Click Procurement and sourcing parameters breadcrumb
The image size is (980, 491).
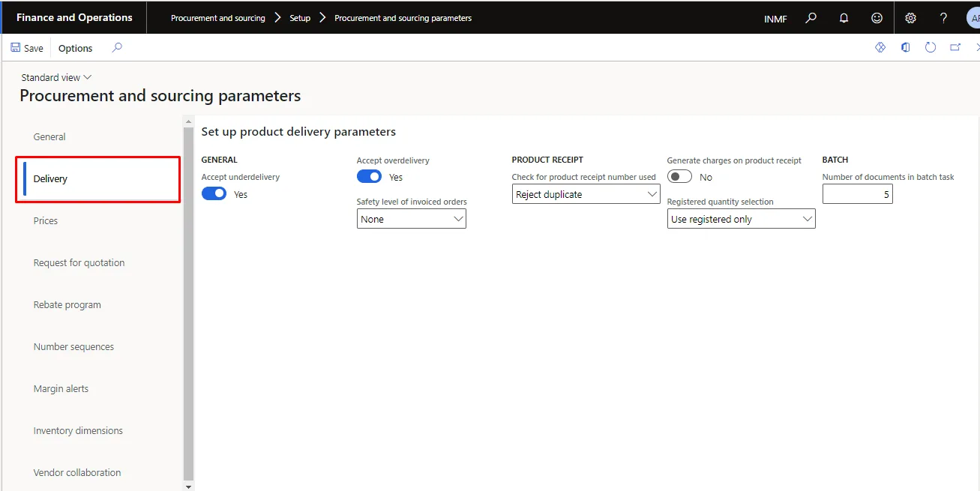point(403,18)
